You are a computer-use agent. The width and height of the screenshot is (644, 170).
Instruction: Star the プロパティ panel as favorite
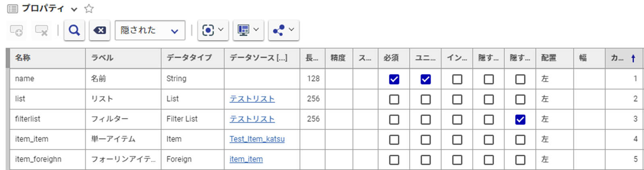[89, 8]
